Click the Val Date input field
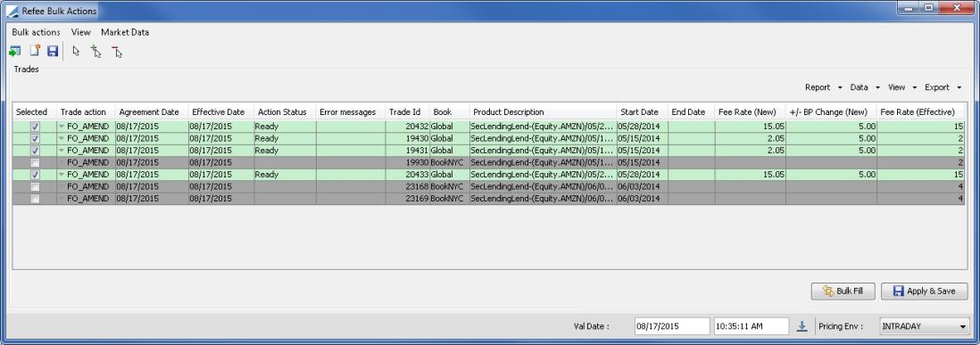This screenshot has height=345, width=980. [x=672, y=326]
